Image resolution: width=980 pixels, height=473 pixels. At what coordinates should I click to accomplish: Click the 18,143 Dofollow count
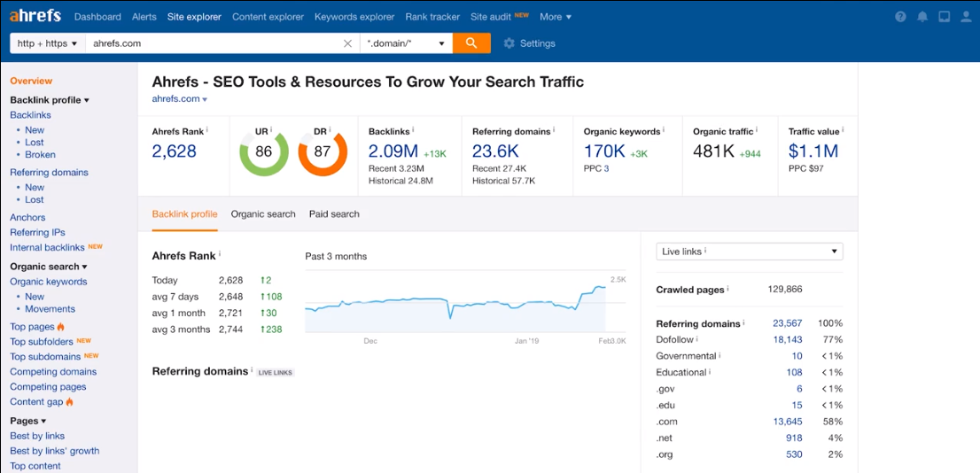pyautogui.click(x=788, y=339)
